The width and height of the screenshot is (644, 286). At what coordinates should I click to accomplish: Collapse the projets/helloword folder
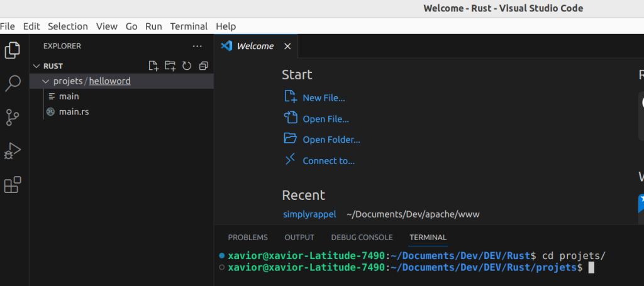pos(46,81)
